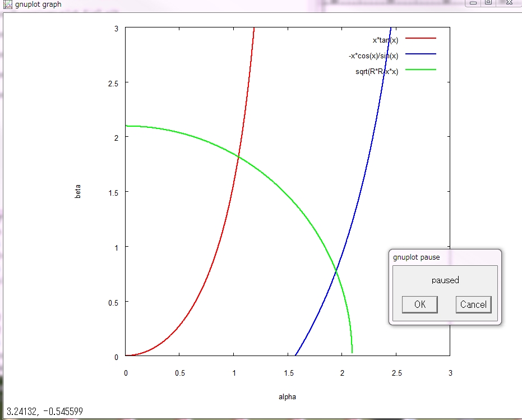
Task: Click Cancel in the gnuplot pause dialog
Action: 473,304
